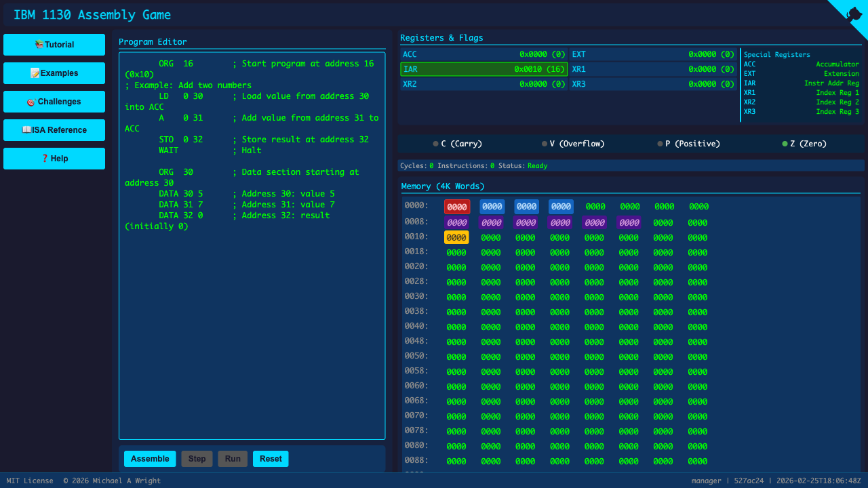Click the Program Editor heading
Image resolution: width=868 pixels, height=488 pixels.
click(153, 42)
